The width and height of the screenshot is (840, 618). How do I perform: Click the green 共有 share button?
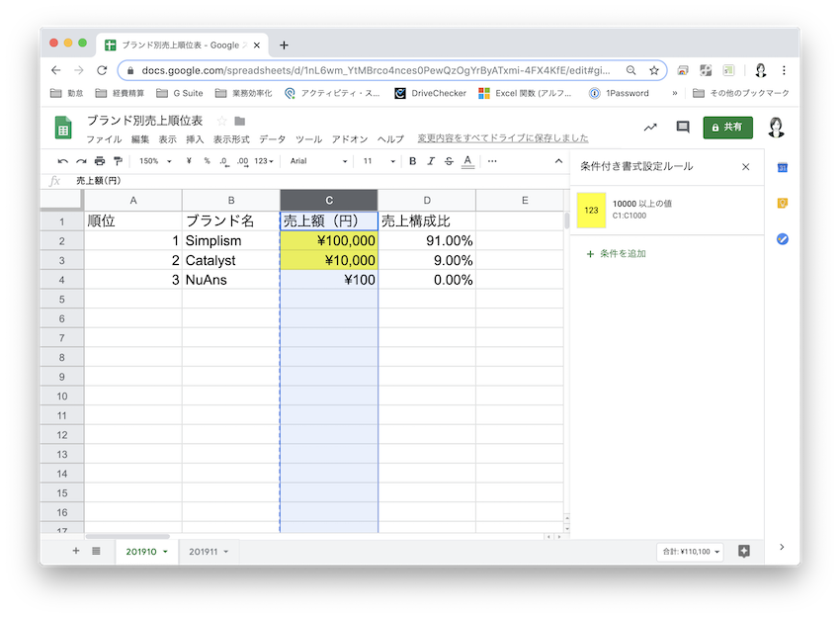pos(727,127)
